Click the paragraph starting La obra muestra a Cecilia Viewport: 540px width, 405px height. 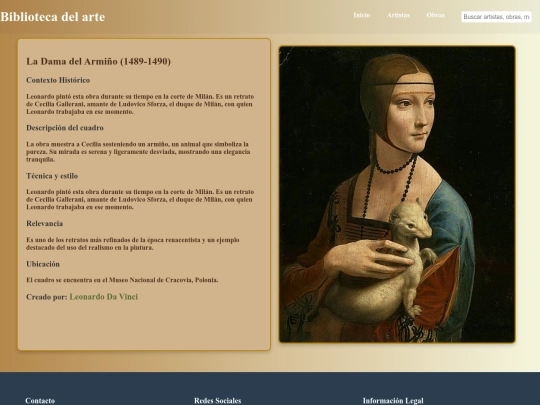tap(138, 152)
